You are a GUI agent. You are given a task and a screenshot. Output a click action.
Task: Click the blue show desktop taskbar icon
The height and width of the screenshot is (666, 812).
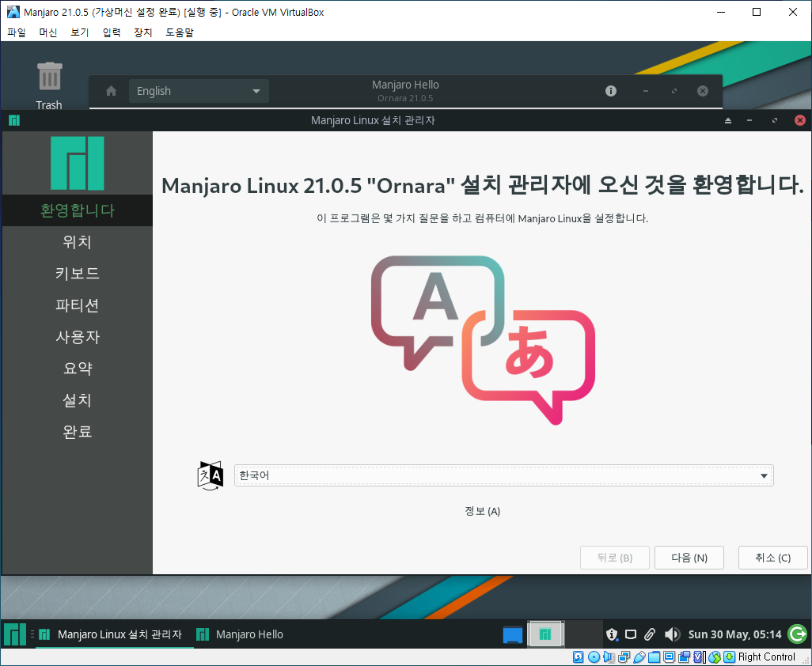point(513,634)
